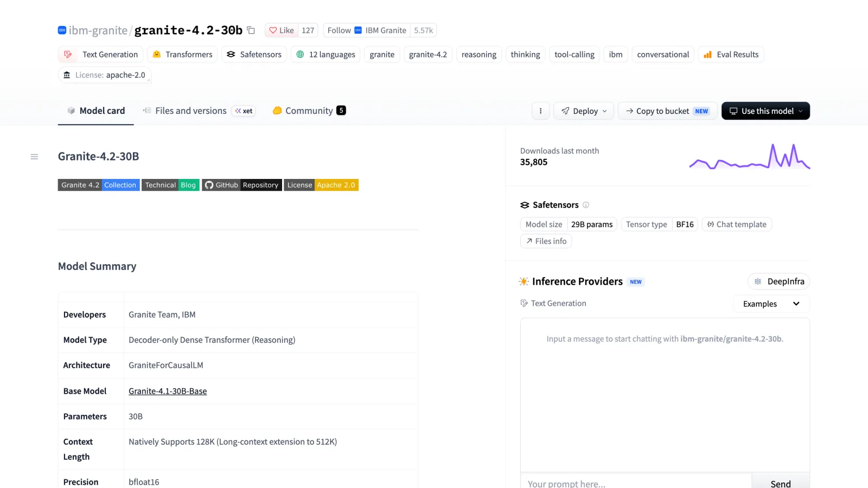Screen dimensions: 868x488
Task: Click the Copy to bucket button
Action: point(668,111)
